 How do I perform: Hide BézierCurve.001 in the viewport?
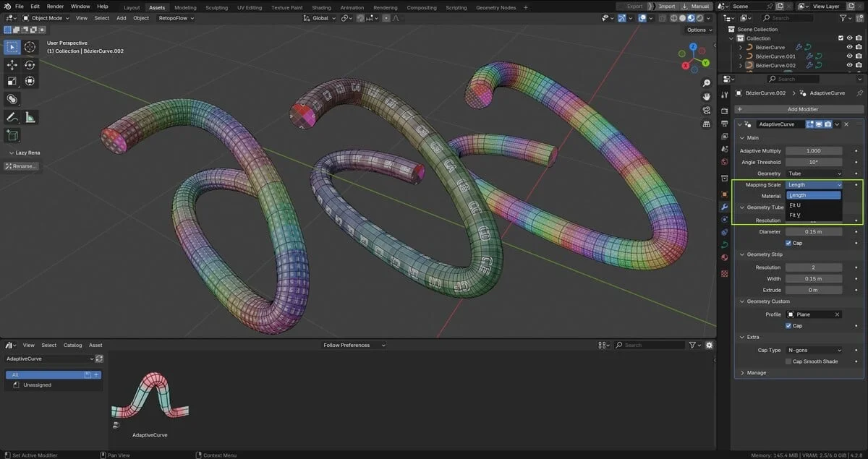(x=850, y=56)
